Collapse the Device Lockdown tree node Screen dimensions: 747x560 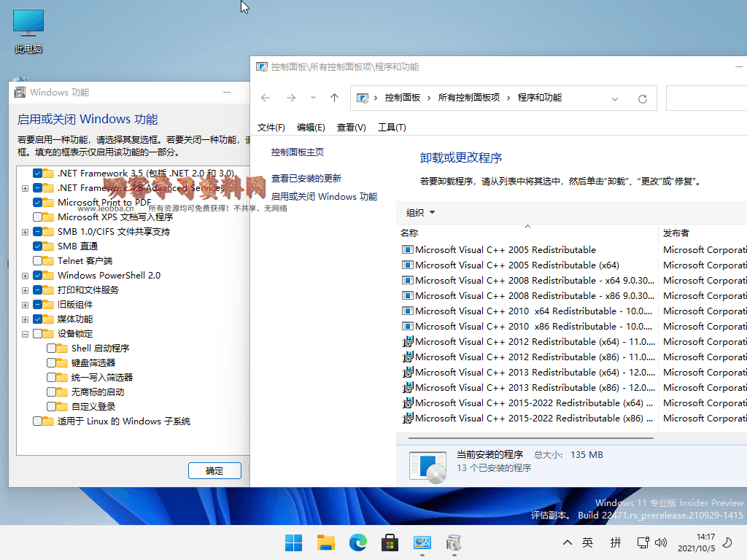[26, 334]
